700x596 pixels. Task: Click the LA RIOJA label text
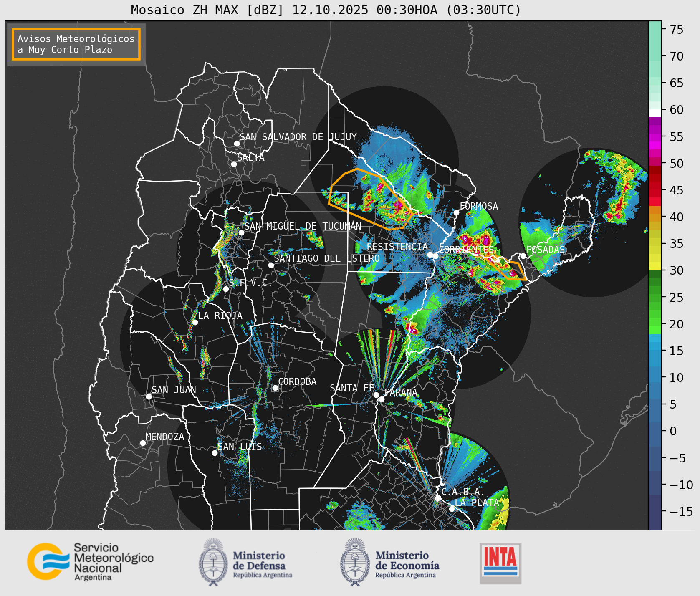click(x=220, y=316)
